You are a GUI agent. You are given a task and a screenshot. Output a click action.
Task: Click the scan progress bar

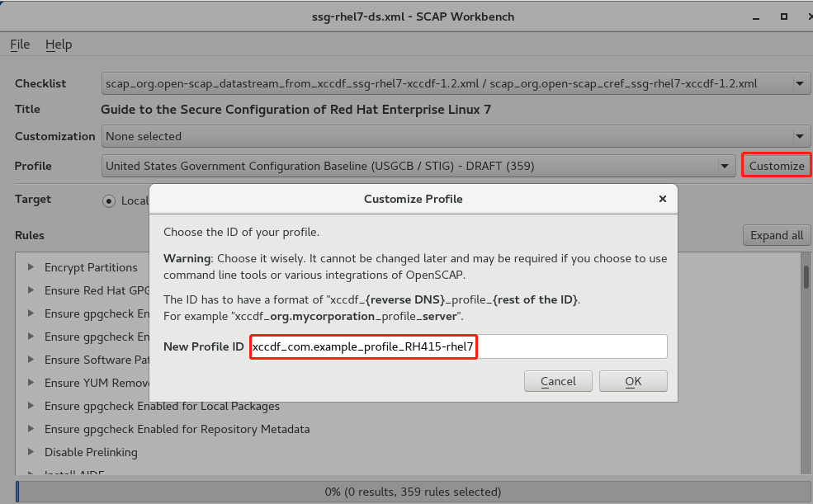tap(413, 492)
